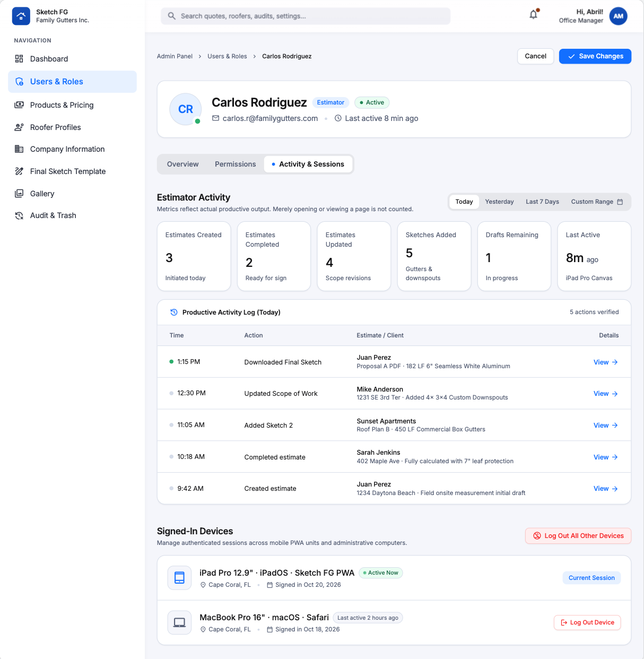Switch to the Permissions tab
Viewport: 644px width, 659px height.
235,164
